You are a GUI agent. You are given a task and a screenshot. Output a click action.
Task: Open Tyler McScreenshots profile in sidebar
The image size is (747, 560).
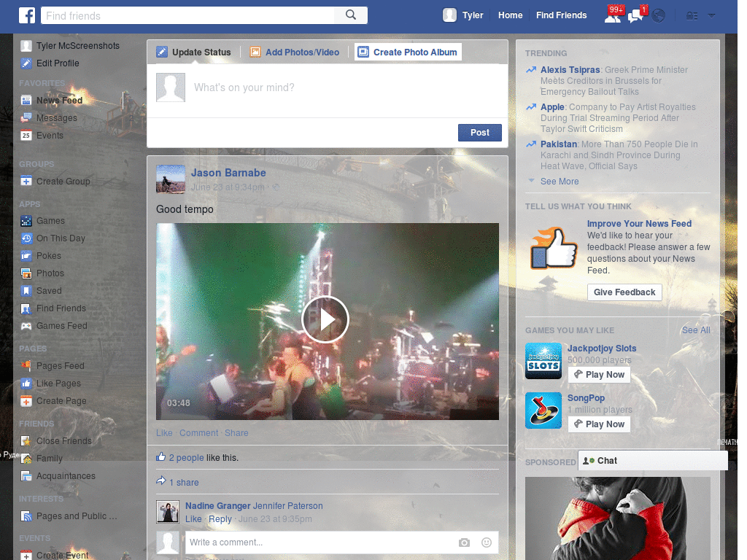(70, 46)
